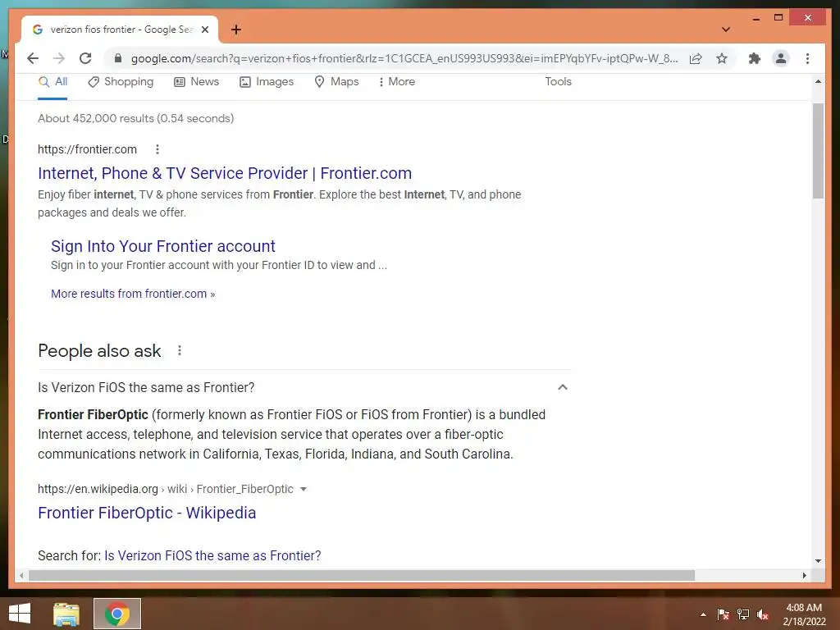Open the Windows Start button

[x=20, y=614]
